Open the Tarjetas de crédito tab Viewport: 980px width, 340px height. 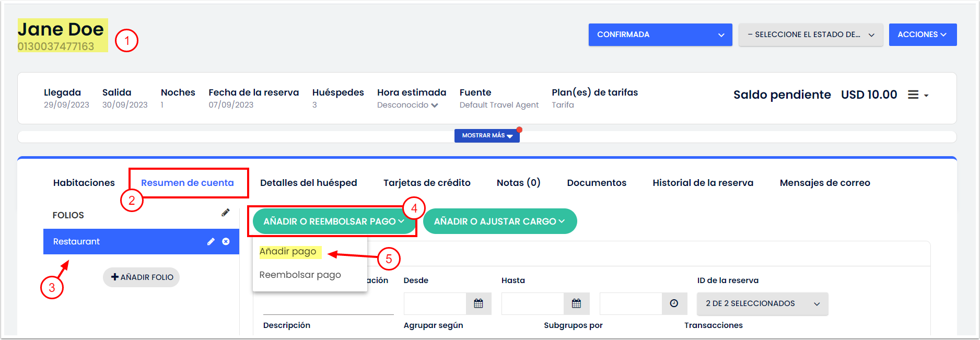coord(427,183)
